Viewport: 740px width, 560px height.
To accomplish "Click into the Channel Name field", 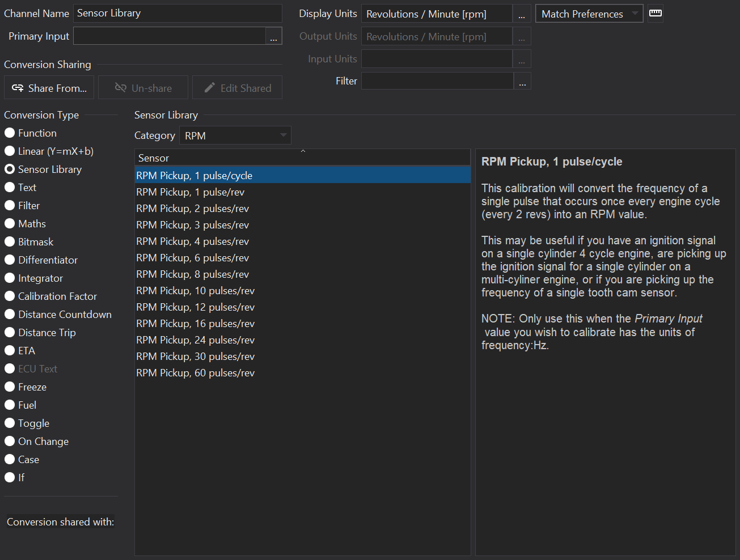I will (177, 13).
